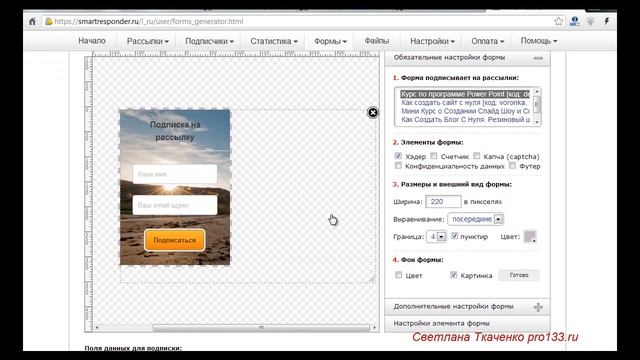Viewport: 640px width, 360px height.
Task: Open the Оплата dropdown menu
Action: tap(487, 41)
